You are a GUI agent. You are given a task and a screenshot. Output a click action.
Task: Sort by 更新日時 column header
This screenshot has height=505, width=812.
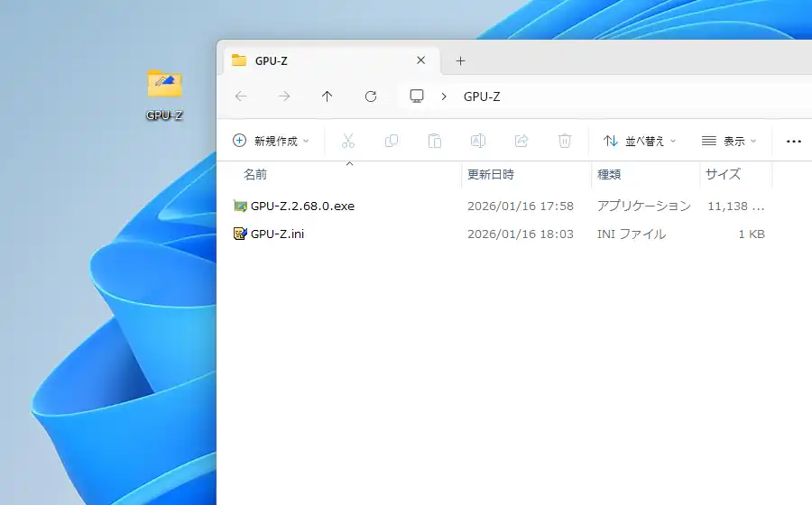[491, 174]
